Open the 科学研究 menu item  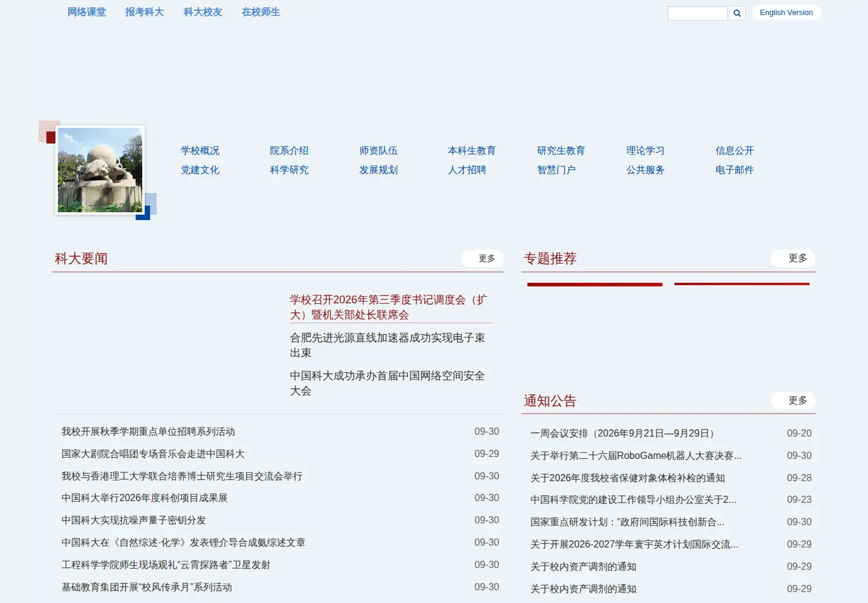[289, 170]
